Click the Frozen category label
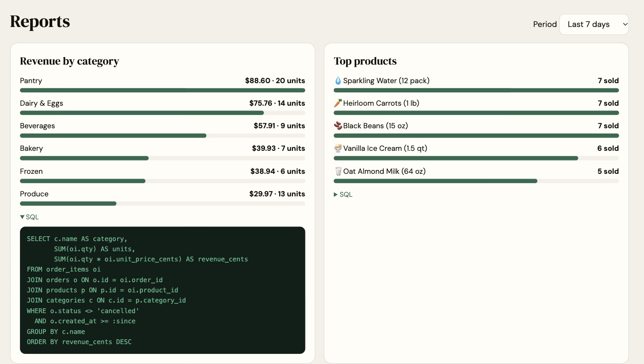Viewport: 644px width, 364px height. pos(31,171)
